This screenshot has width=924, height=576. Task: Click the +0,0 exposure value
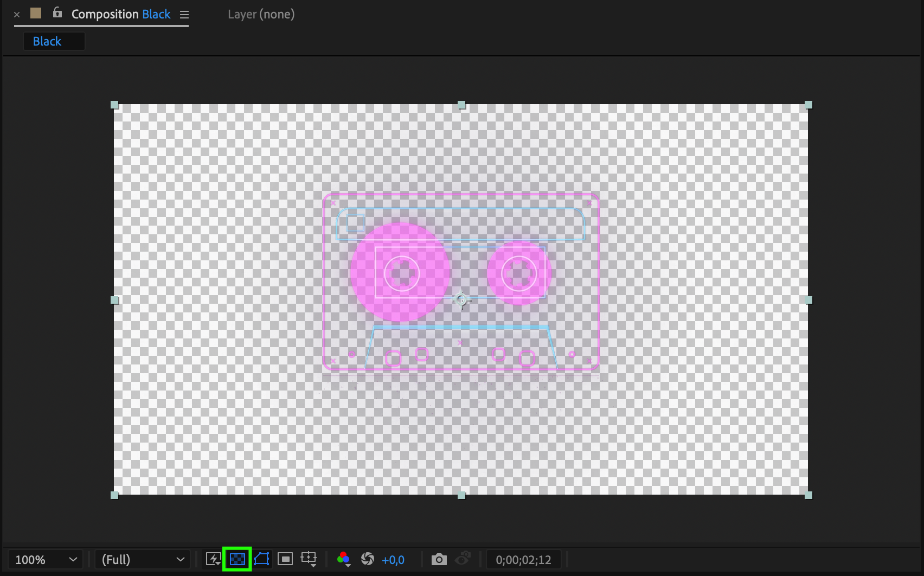pos(393,560)
